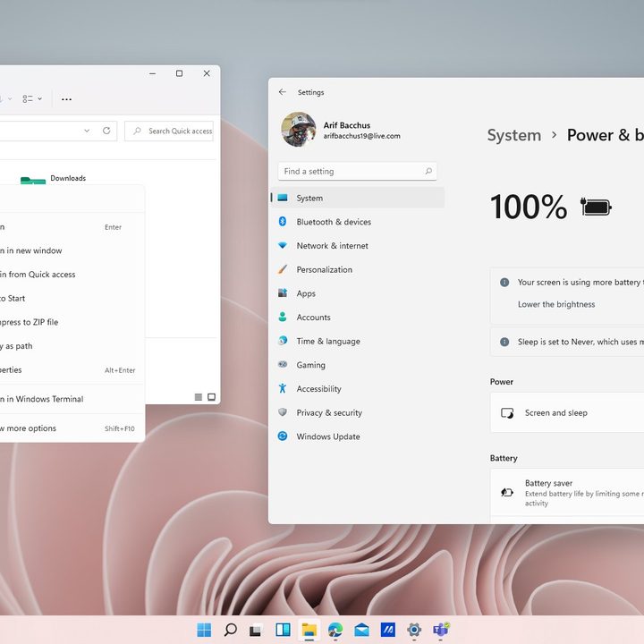Focus the Find a setting search box
Viewport: 644px width, 644px height.
click(x=357, y=171)
